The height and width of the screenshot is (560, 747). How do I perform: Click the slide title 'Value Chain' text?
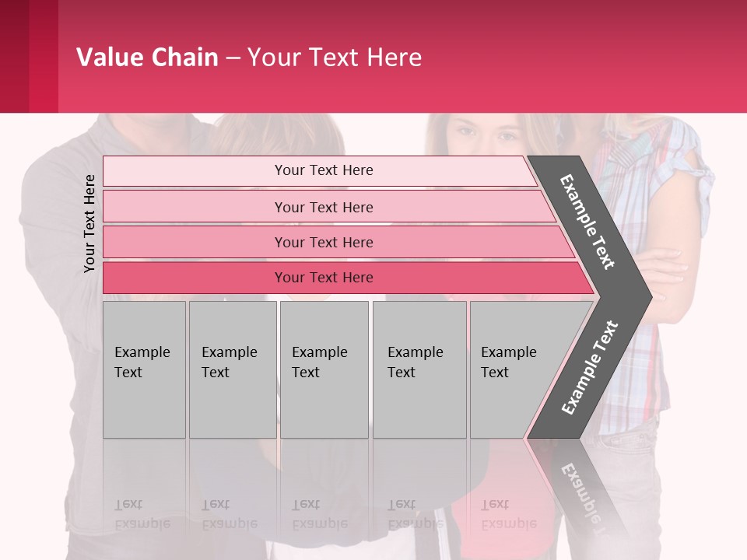147,57
